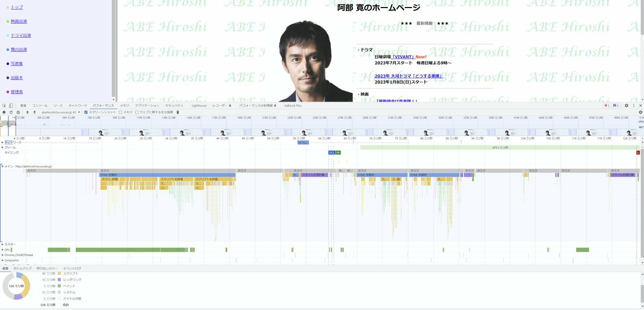The image size is (644, 310).
Task: Click the red L load marker
Action: pyautogui.click(x=638, y=152)
